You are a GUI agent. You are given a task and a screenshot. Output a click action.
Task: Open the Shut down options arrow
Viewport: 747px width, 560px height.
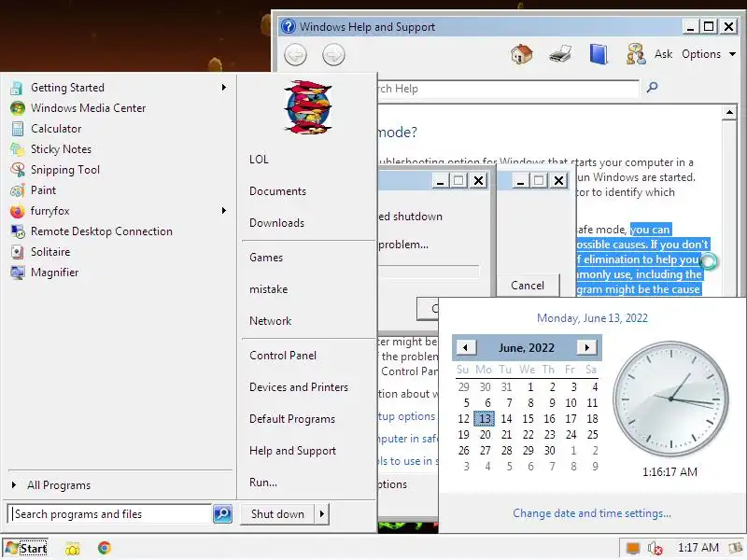click(x=322, y=514)
